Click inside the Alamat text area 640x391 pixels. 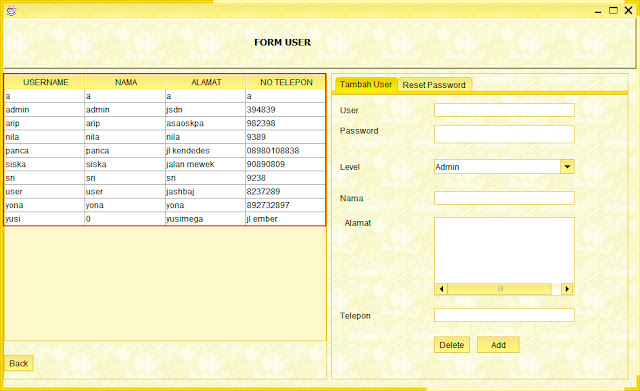click(504, 250)
